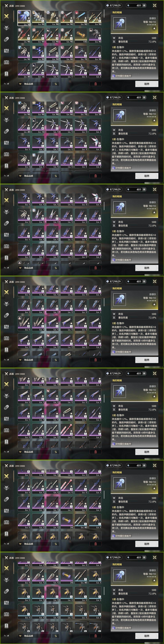Image resolution: width=164 pixels, height=644 pixels.
Task: Toggle the sidebar collapse arrows in the topmost panel
Action: click(x=6, y=84)
